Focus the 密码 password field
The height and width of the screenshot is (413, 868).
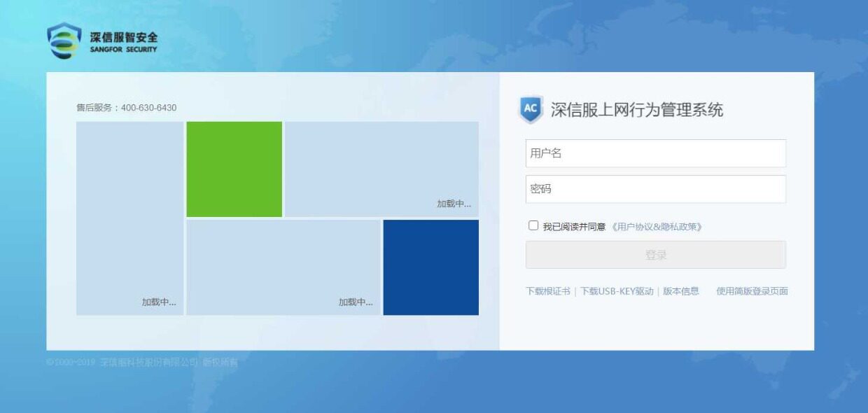(656, 189)
